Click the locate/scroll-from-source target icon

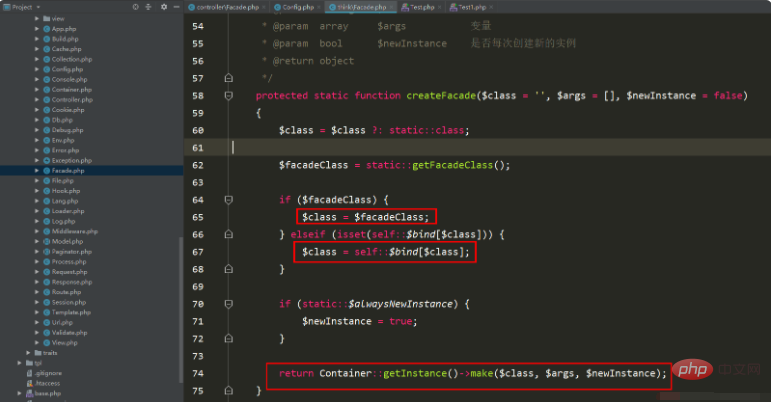coord(136,7)
